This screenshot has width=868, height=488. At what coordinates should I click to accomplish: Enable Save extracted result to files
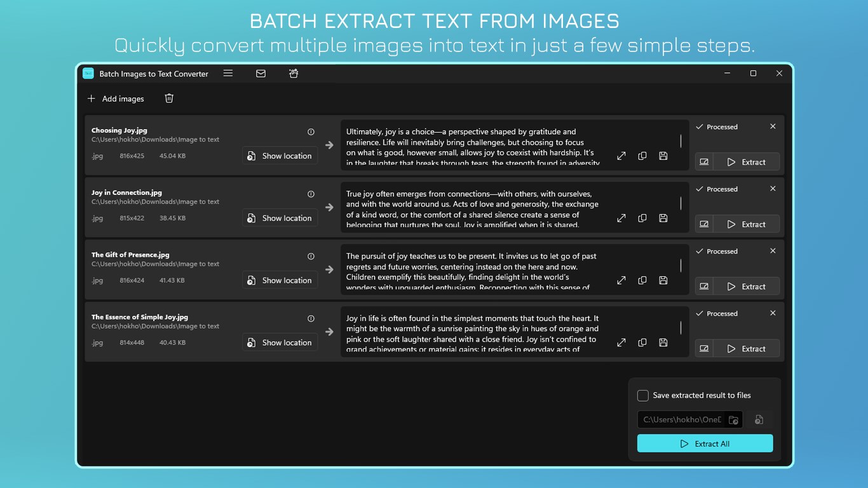click(643, 395)
